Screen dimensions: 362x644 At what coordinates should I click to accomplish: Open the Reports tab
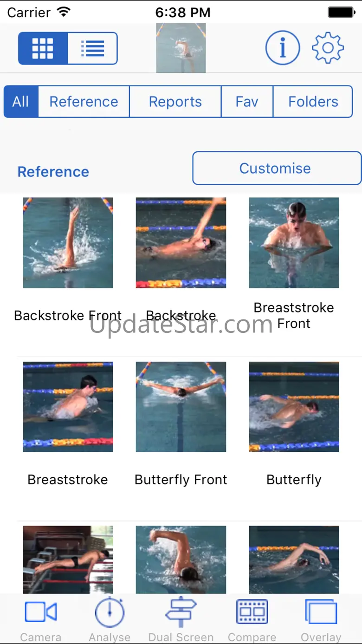(175, 102)
